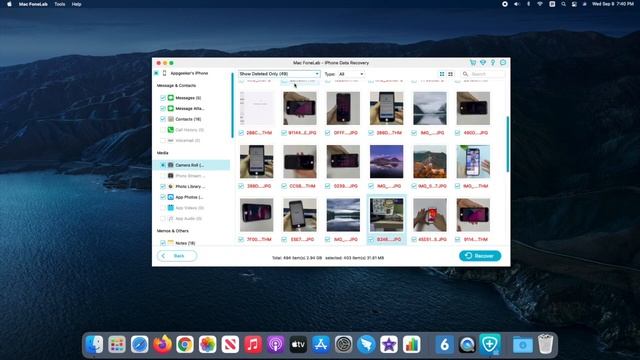Click the Call History phone icon

pyautogui.click(x=171, y=129)
